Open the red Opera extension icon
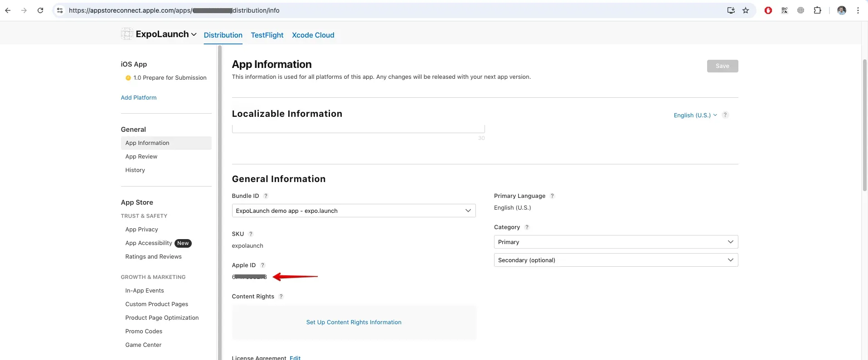Viewport: 868px width, 360px height. tap(768, 10)
